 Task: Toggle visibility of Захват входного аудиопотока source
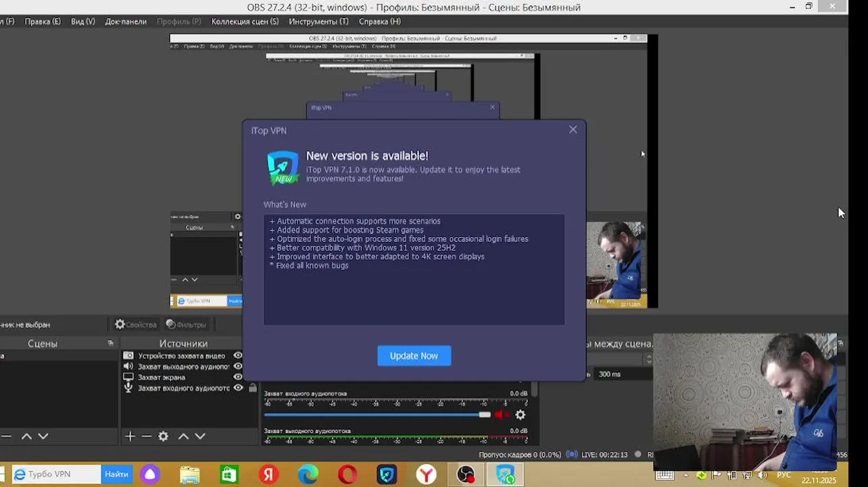(238, 388)
